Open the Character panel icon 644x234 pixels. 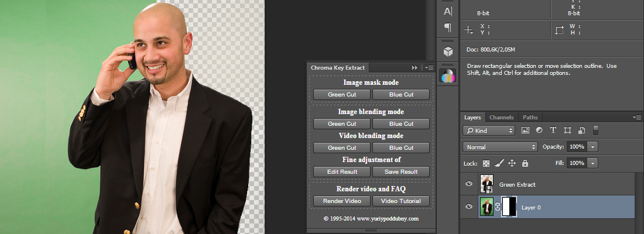448,11
